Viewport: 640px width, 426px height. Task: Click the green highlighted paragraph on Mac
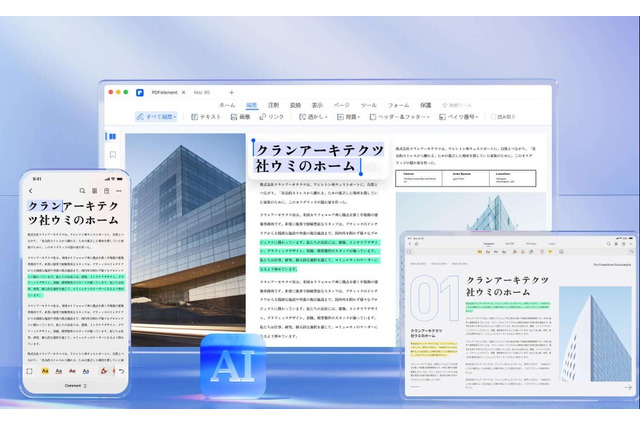[320, 256]
